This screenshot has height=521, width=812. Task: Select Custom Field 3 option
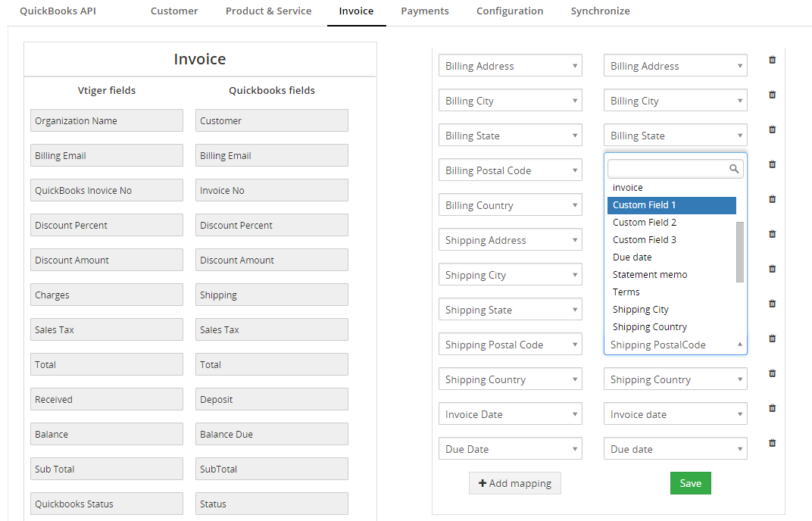[x=672, y=240]
